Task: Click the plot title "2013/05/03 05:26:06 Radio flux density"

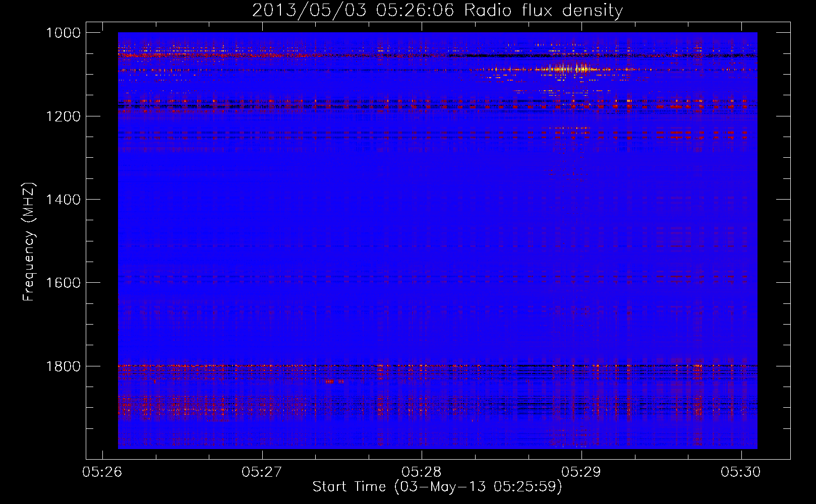Action: pyautogui.click(x=437, y=10)
